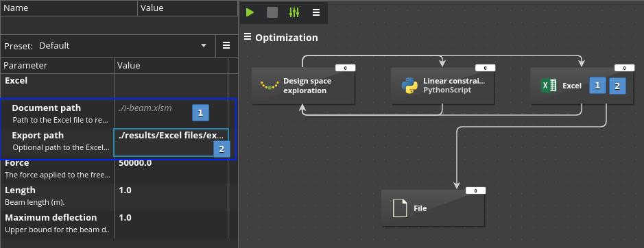Click the gray stop button in toolbar
Viewport: 644px width, 248px height.
tap(272, 12)
